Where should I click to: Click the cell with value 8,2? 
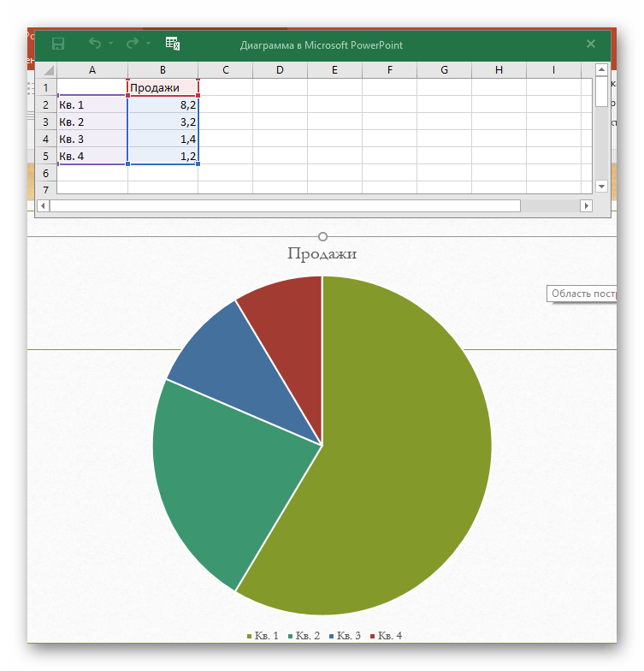(162, 104)
